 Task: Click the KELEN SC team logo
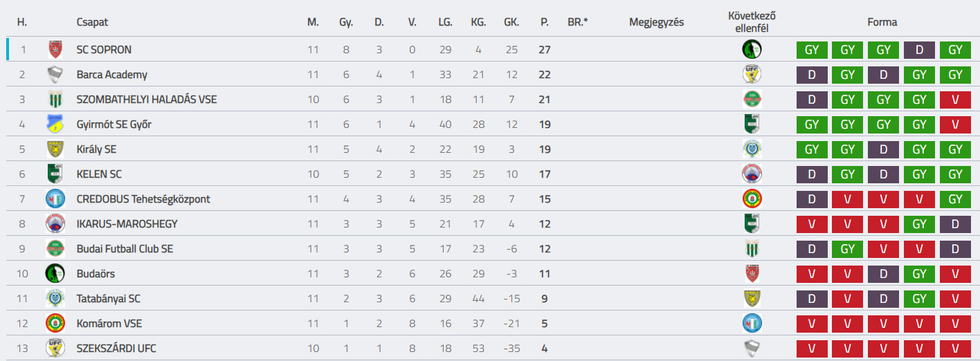(55, 174)
